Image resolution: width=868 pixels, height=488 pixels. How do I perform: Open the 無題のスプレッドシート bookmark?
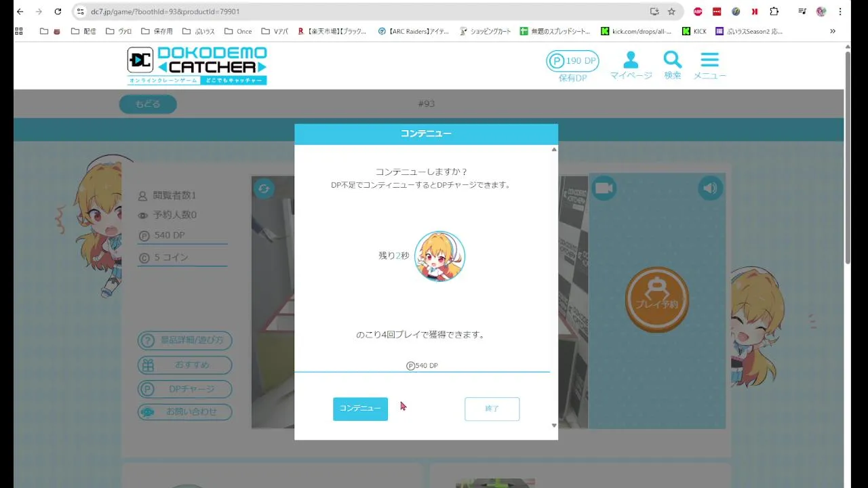(556, 31)
